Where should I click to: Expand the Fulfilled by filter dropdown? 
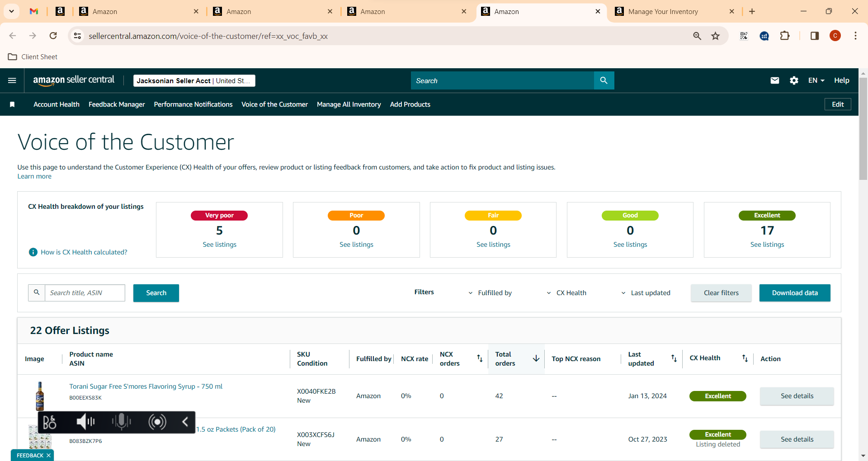coord(490,293)
